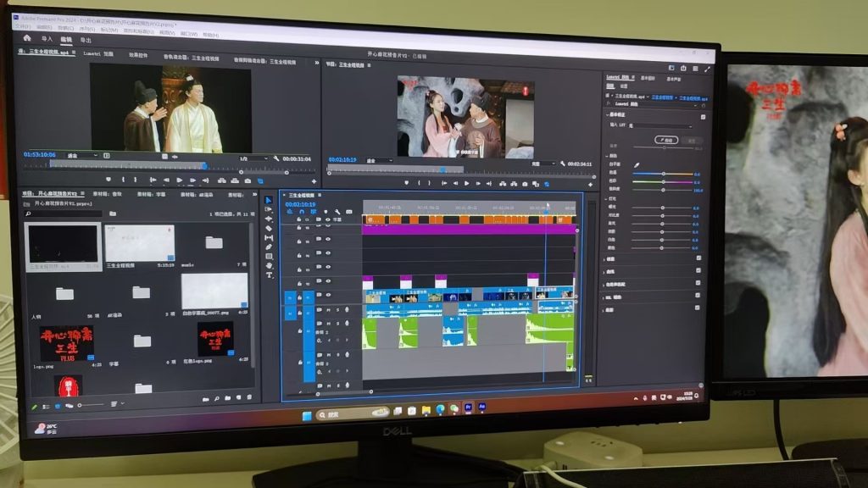
Task: Click Export Frame camera icon in Source monitor
Action: pos(248,181)
